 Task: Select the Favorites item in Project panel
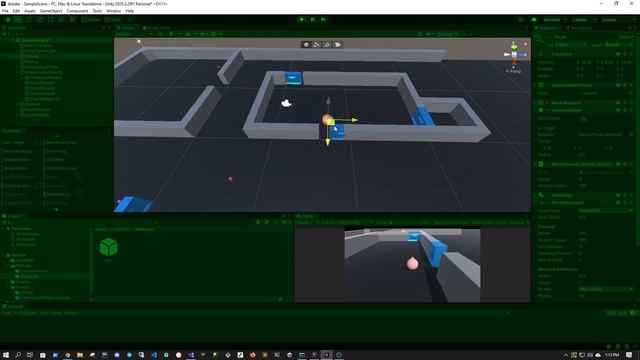point(20,229)
